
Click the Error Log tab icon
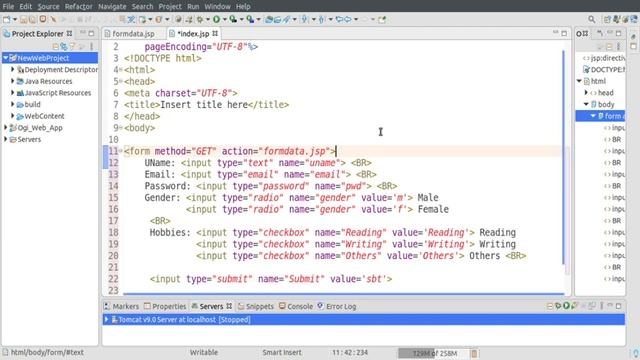point(320,306)
